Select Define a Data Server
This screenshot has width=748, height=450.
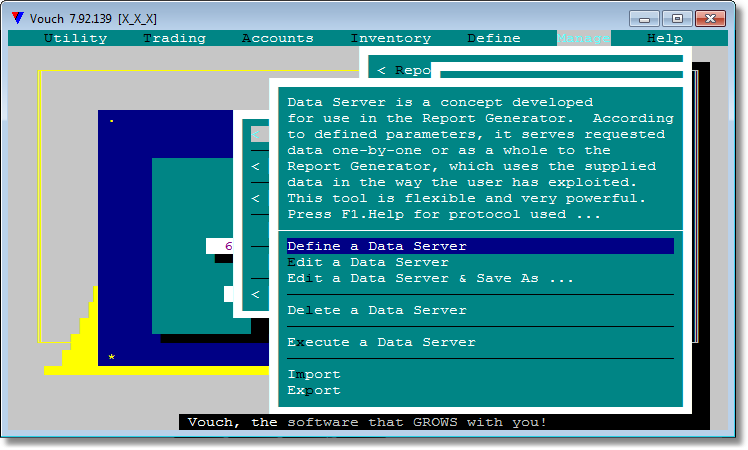(480, 246)
